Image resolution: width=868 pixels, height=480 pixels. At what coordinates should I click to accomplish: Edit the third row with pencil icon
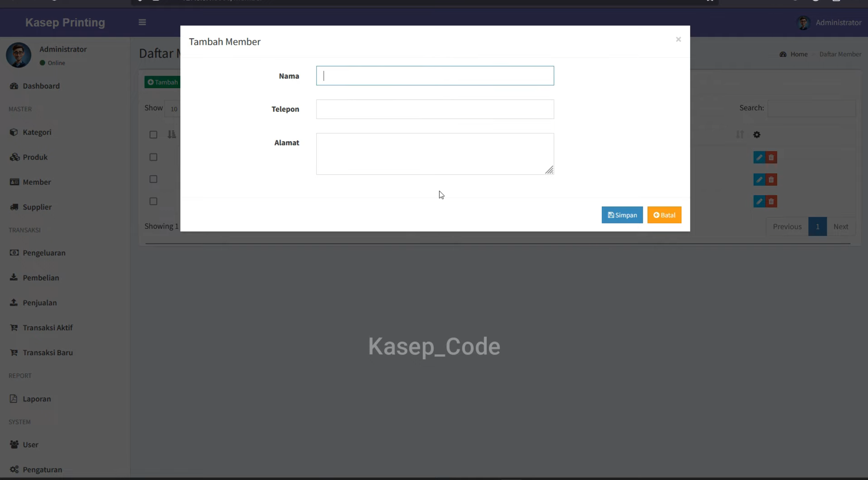(759, 201)
